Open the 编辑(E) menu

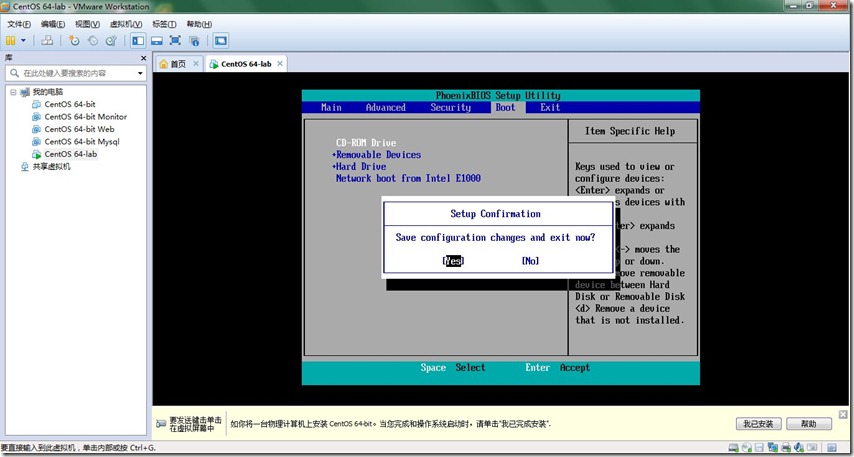pos(53,24)
